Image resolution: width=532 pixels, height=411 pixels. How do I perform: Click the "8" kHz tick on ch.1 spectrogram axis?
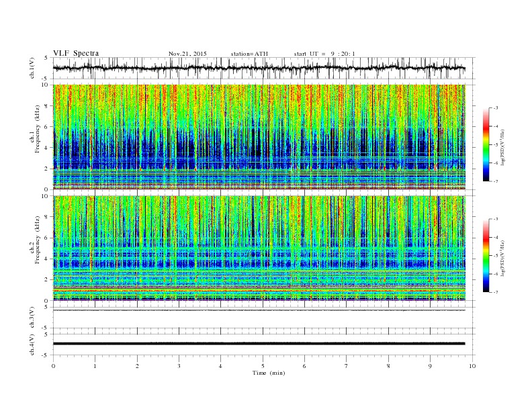click(x=46, y=106)
